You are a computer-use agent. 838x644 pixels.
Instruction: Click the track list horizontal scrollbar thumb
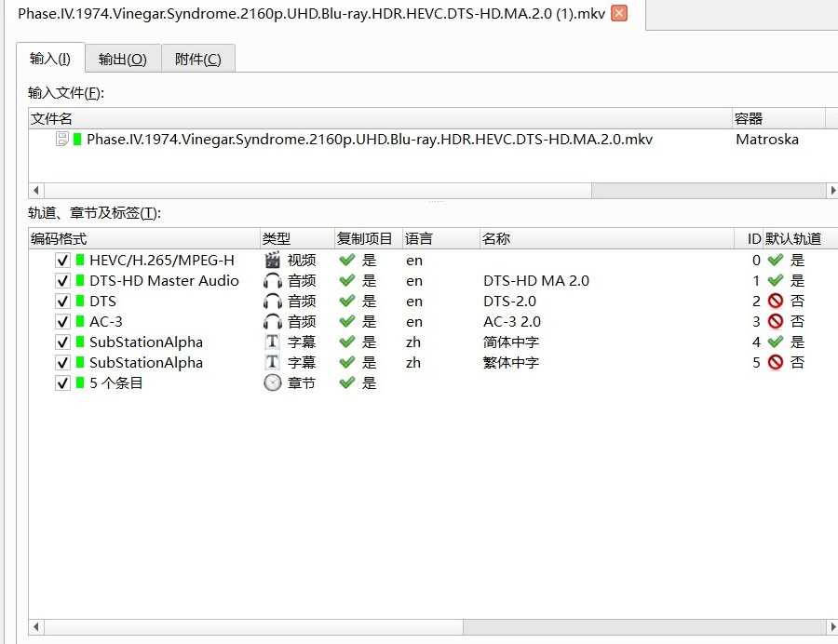[254, 627]
